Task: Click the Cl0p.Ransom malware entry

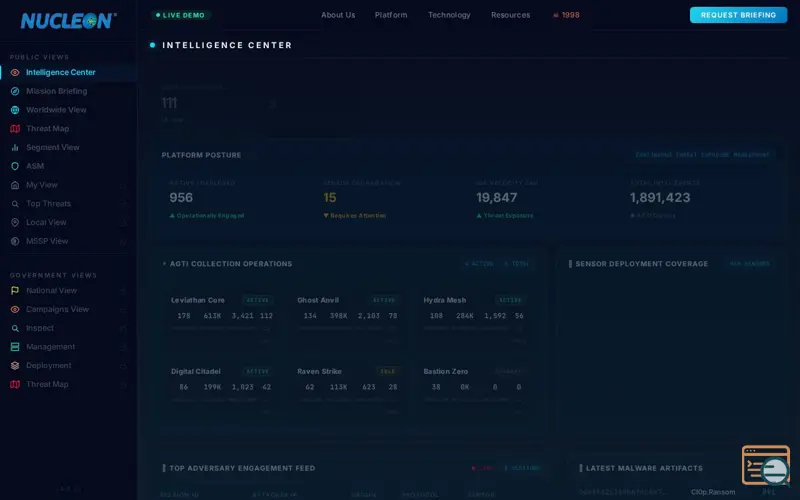Action: (x=713, y=492)
